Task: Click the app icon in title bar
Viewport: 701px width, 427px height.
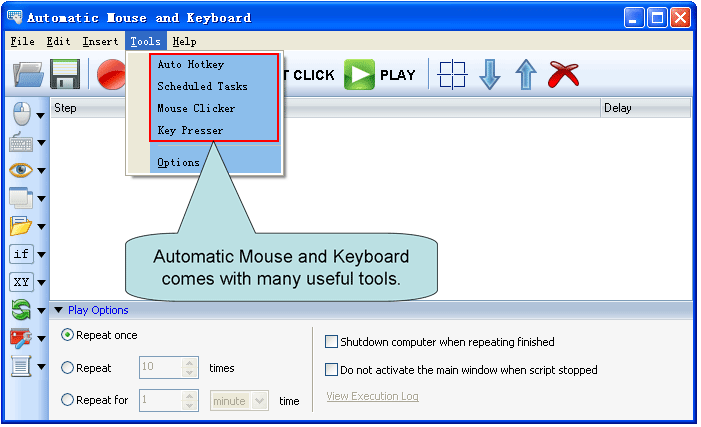Action: (15, 17)
